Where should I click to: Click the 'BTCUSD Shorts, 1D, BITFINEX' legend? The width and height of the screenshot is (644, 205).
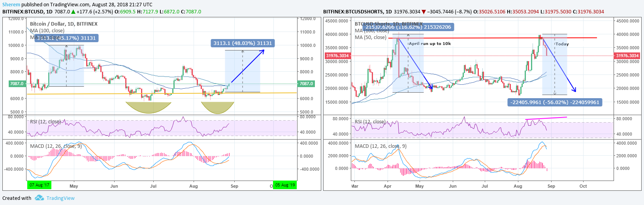(x=388, y=24)
